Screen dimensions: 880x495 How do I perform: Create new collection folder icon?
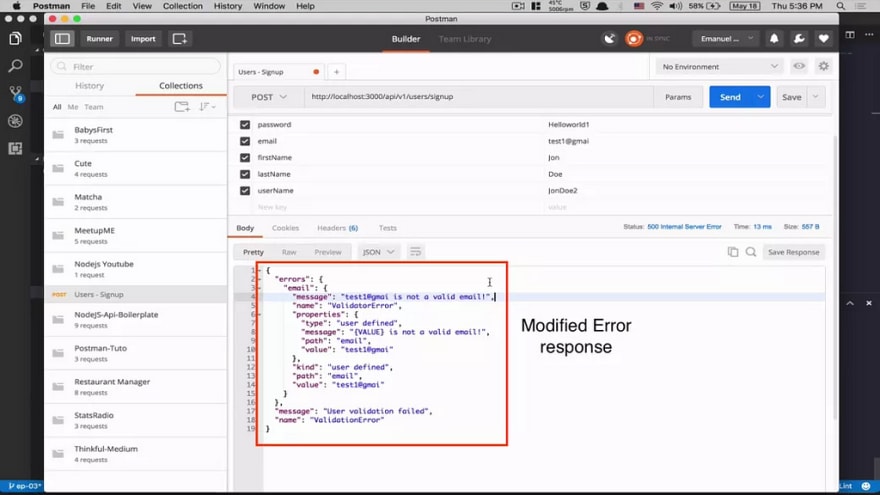point(182,107)
